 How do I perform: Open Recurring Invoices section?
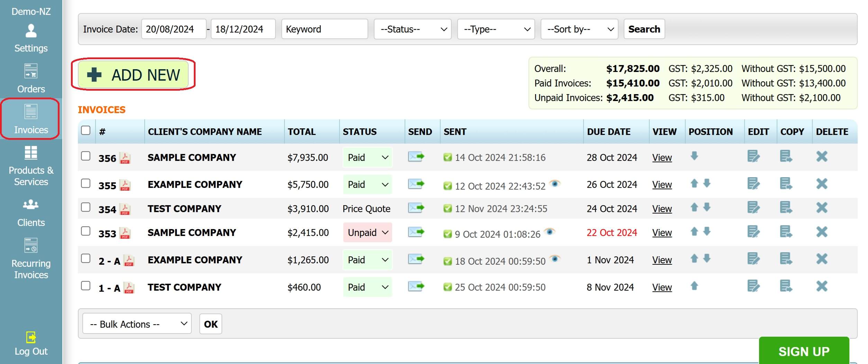pyautogui.click(x=31, y=258)
